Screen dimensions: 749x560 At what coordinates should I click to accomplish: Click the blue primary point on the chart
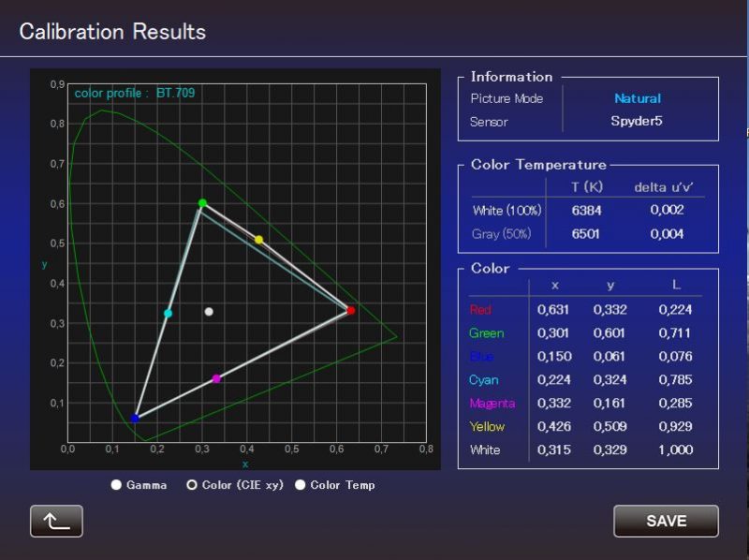(x=135, y=419)
